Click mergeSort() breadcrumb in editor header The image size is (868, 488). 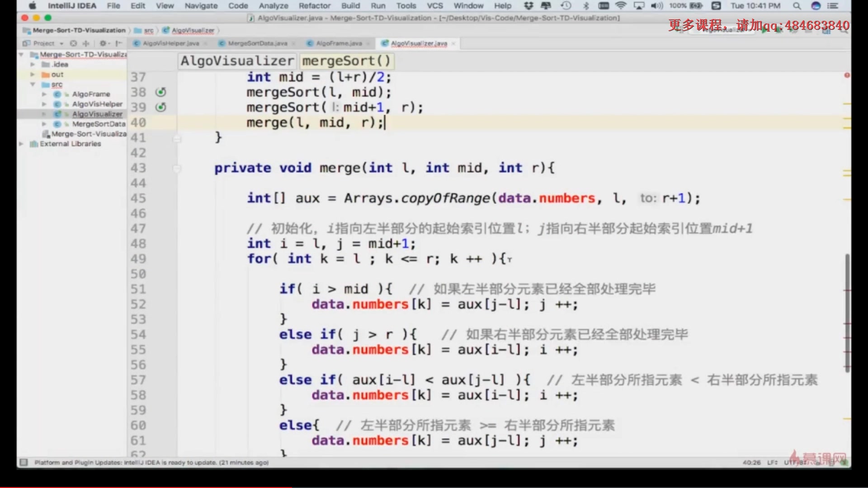coord(346,61)
